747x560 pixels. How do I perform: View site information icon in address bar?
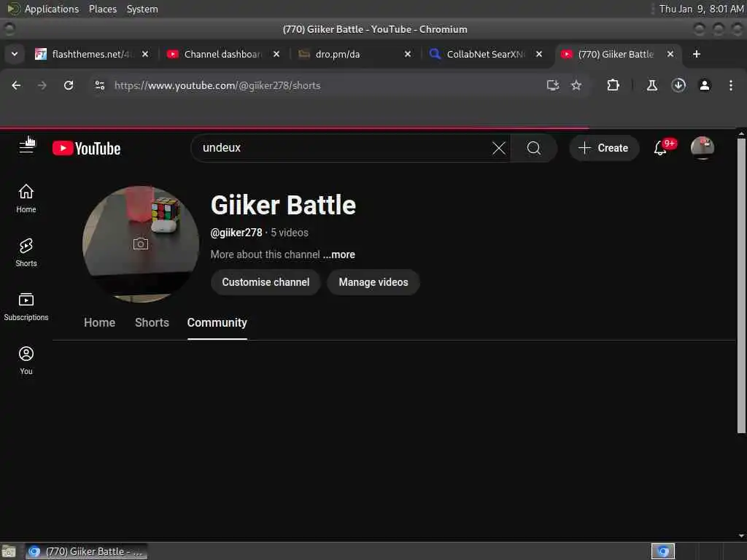(x=99, y=85)
